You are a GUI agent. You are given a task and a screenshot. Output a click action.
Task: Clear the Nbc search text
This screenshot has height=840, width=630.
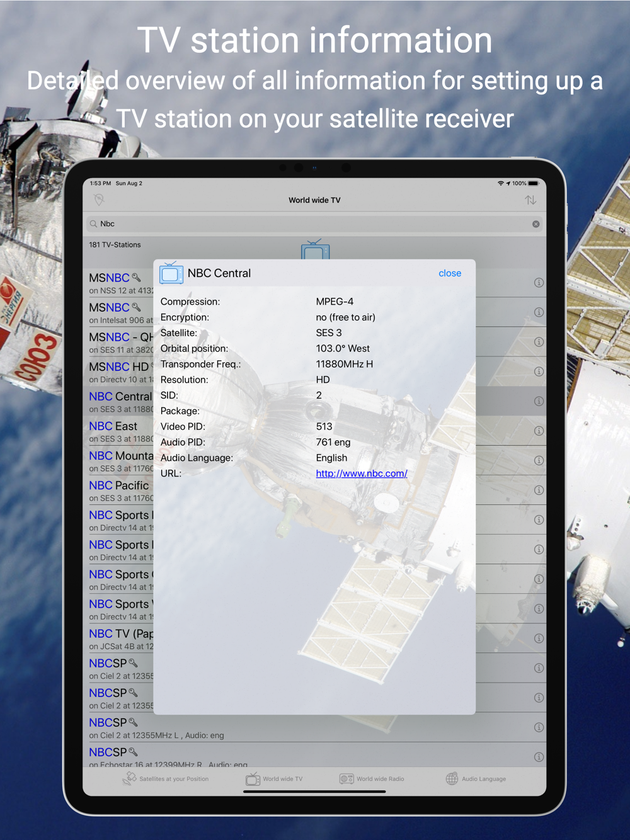click(x=535, y=224)
